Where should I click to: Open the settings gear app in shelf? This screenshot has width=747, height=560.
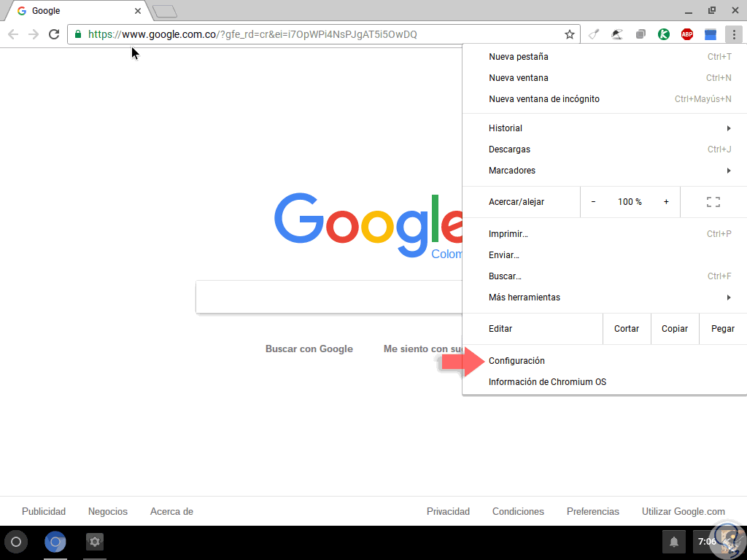[95, 542]
